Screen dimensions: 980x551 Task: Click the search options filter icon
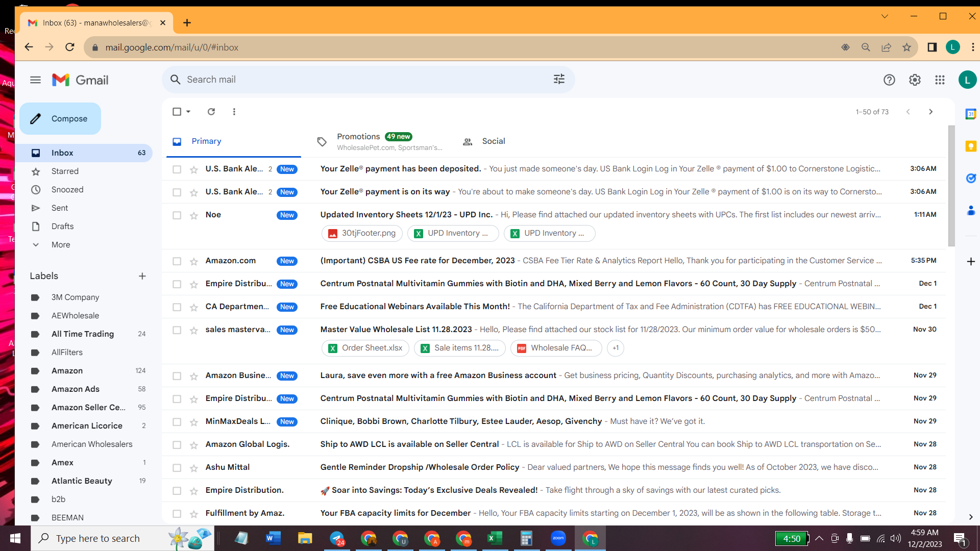559,80
